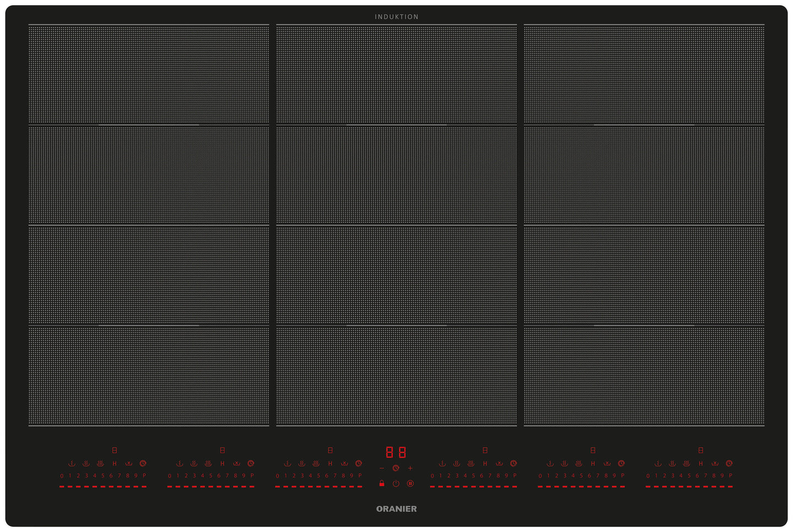
Task: Tap the triple-wave heat icon in far-left group
Action: click(100, 464)
